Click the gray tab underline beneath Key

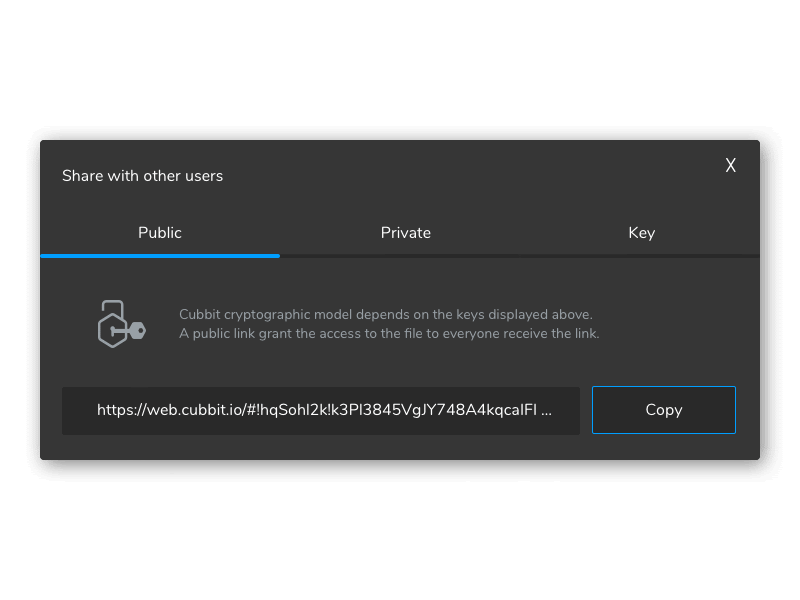tap(641, 256)
